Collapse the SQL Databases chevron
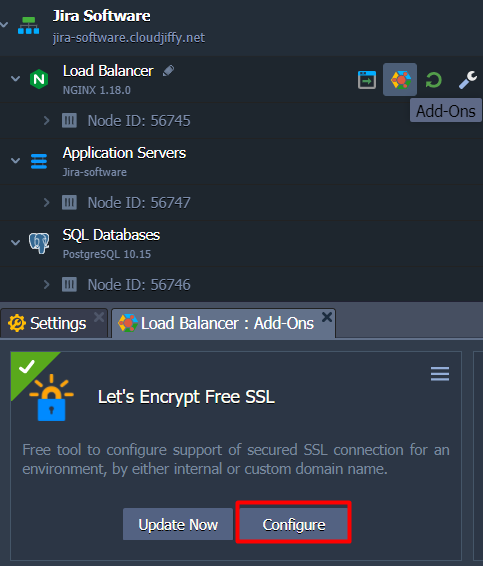Image resolution: width=483 pixels, height=566 pixels. pyautogui.click(x=15, y=242)
